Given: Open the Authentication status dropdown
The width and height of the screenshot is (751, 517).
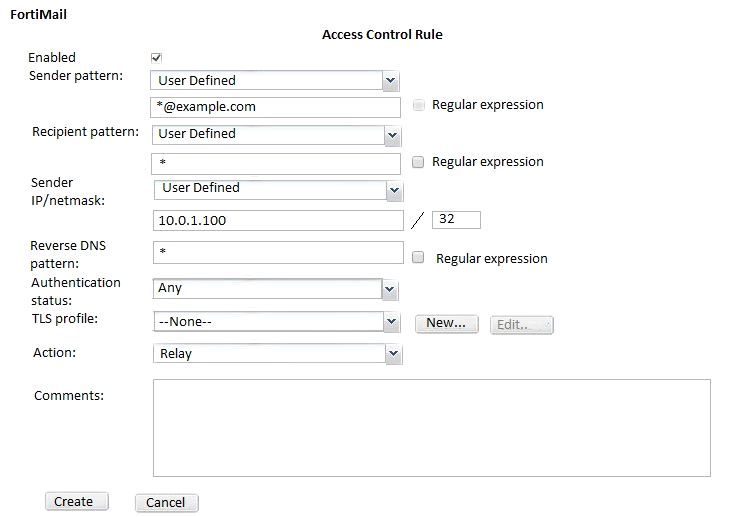Looking at the screenshot, I should [275, 289].
